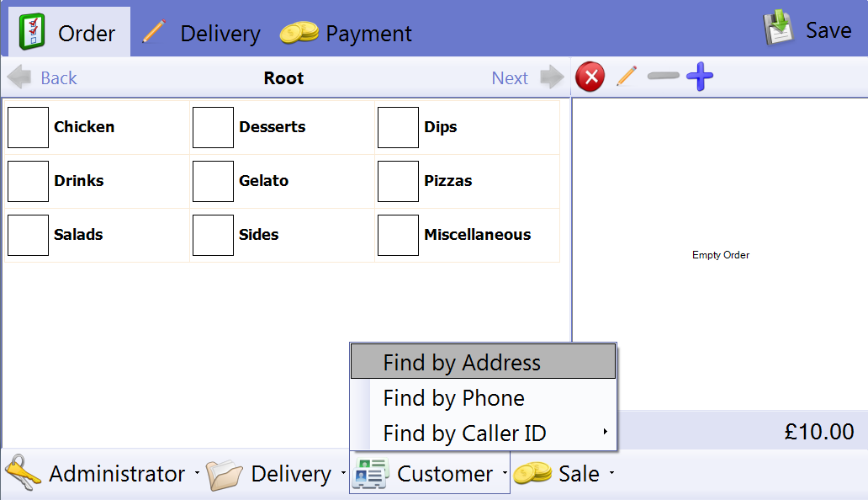Select the Pizzas category box

[x=398, y=181]
